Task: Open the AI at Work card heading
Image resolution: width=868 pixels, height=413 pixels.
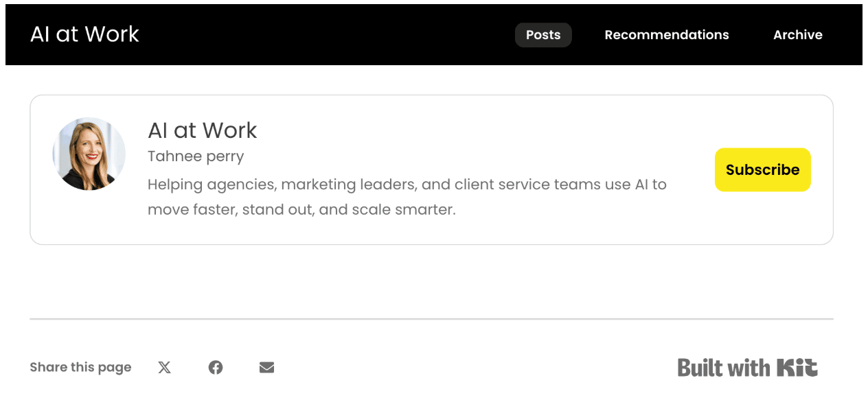Action: tap(203, 130)
